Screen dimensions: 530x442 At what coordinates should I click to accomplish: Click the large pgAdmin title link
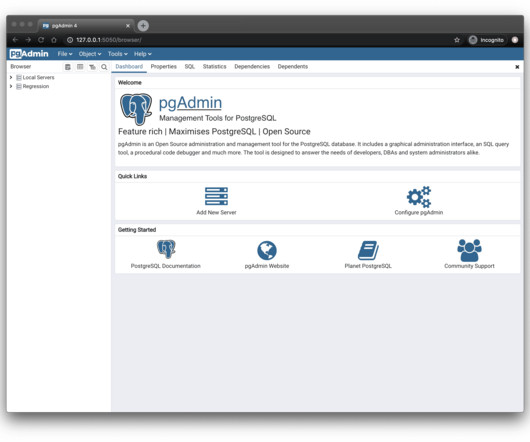[190, 103]
